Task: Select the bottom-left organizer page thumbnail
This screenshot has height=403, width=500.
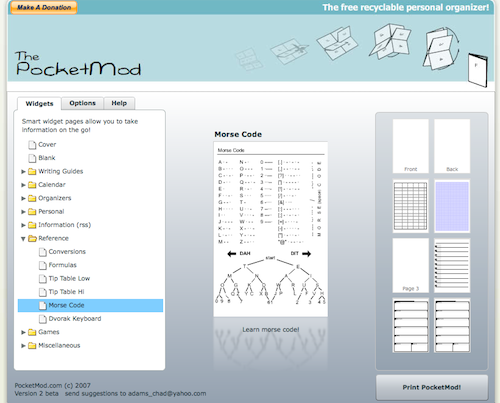Action: click(410, 325)
